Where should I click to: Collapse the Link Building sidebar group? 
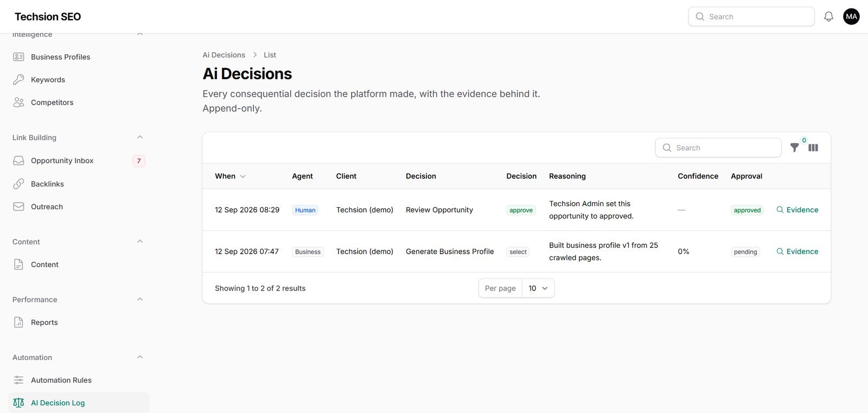(140, 138)
